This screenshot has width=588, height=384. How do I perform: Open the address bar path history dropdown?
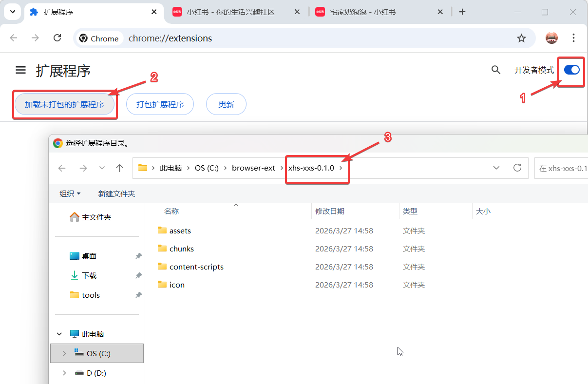pos(496,168)
